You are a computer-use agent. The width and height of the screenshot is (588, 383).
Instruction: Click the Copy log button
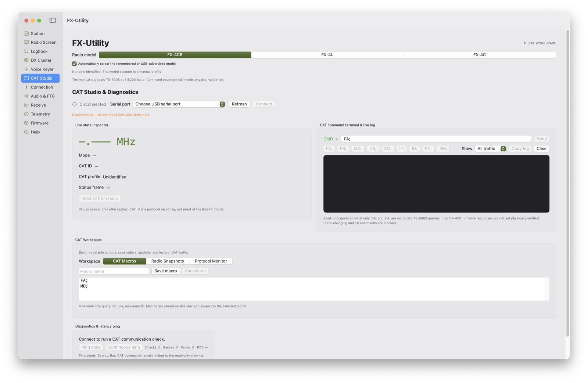(520, 148)
